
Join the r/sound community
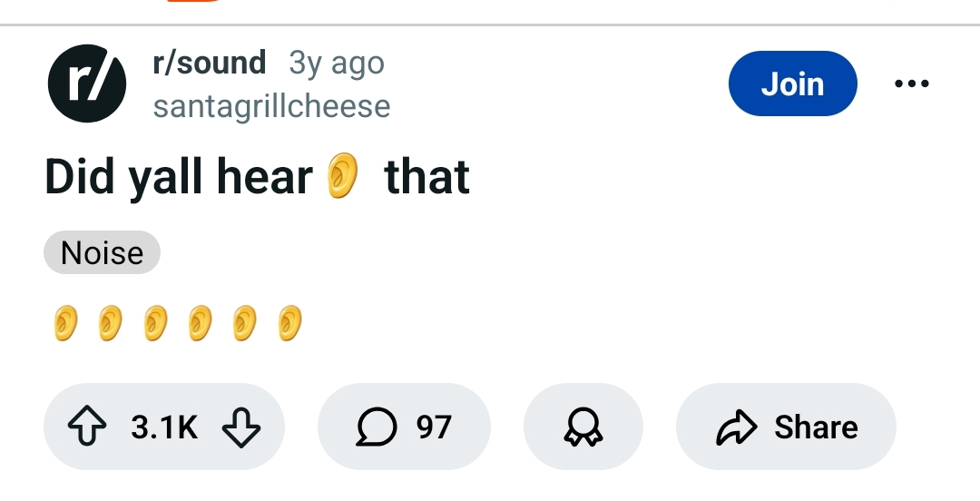[792, 83]
